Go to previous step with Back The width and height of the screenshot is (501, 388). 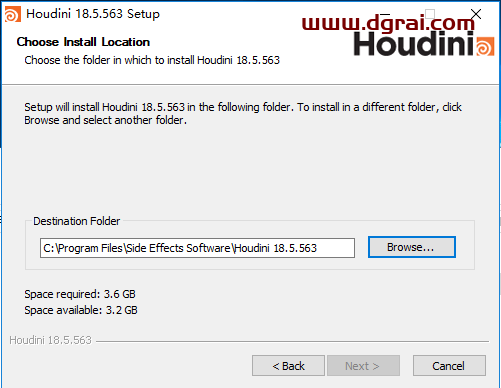288,366
